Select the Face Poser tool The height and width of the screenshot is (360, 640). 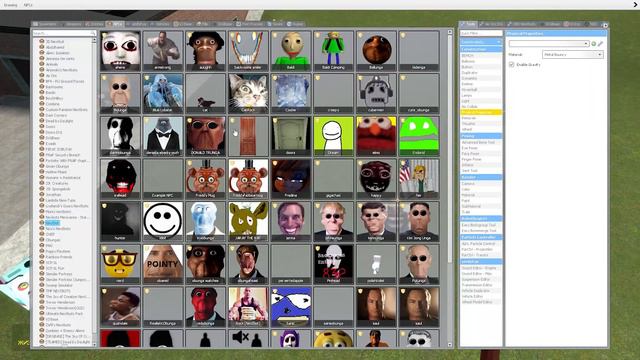click(481, 154)
